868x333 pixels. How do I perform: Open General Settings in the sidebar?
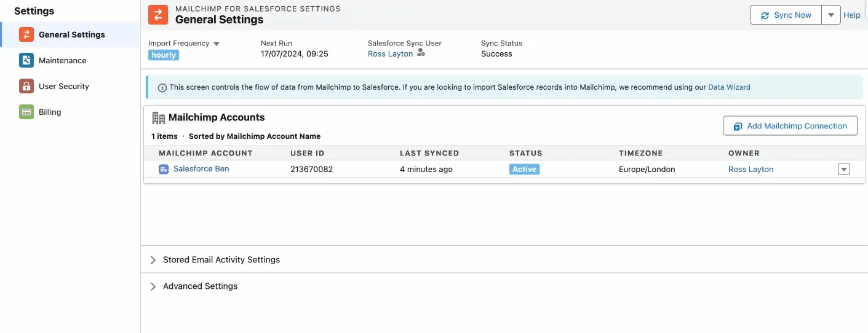tap(71, 34)
